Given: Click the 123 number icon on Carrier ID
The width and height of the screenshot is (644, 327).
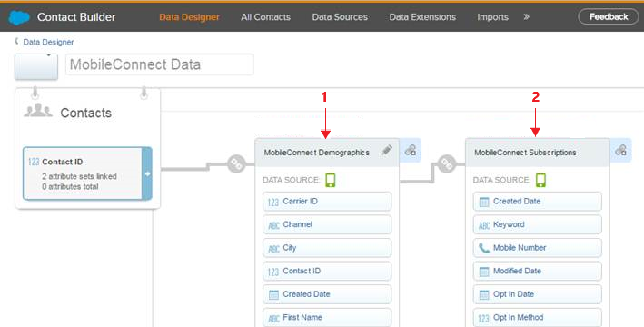Looking at the screenshot, I should pos(273,203).
